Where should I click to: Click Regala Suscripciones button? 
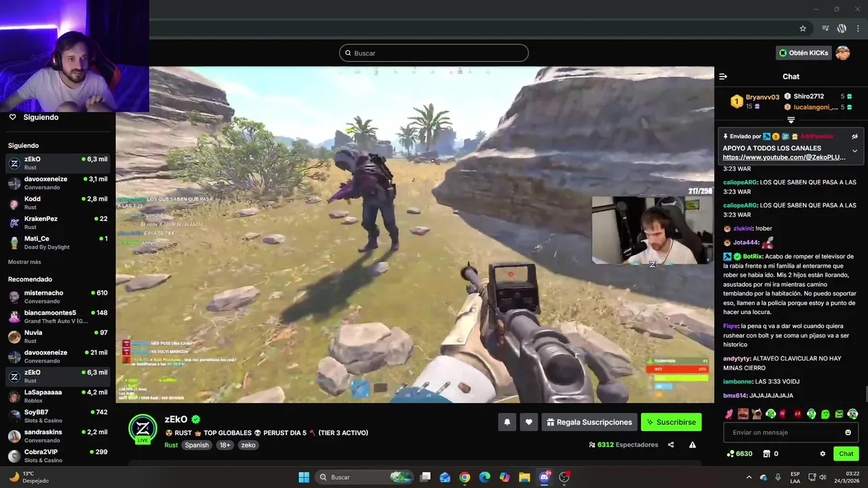(x=589, y=422)
